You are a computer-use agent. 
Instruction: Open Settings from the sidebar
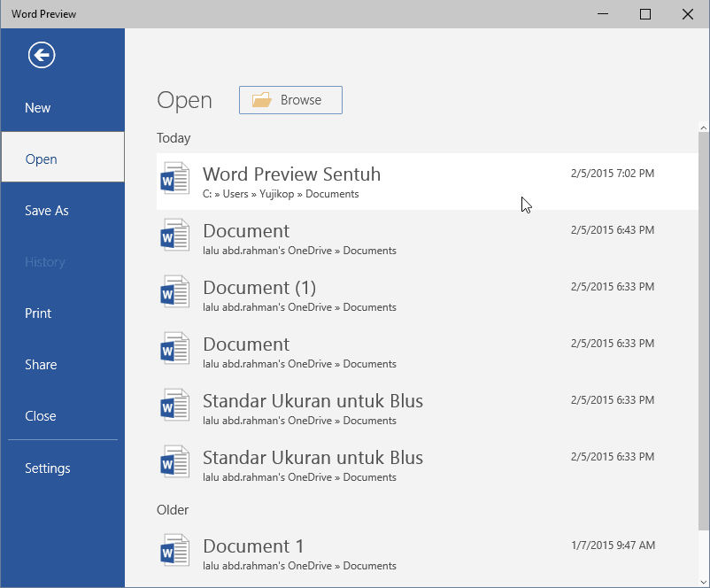63,468
